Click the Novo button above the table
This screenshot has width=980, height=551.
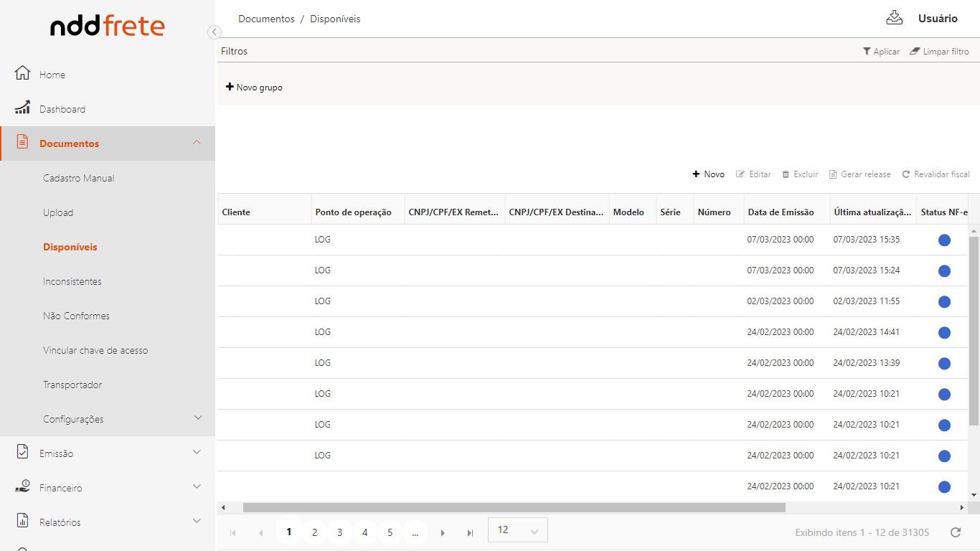(708, 174)
